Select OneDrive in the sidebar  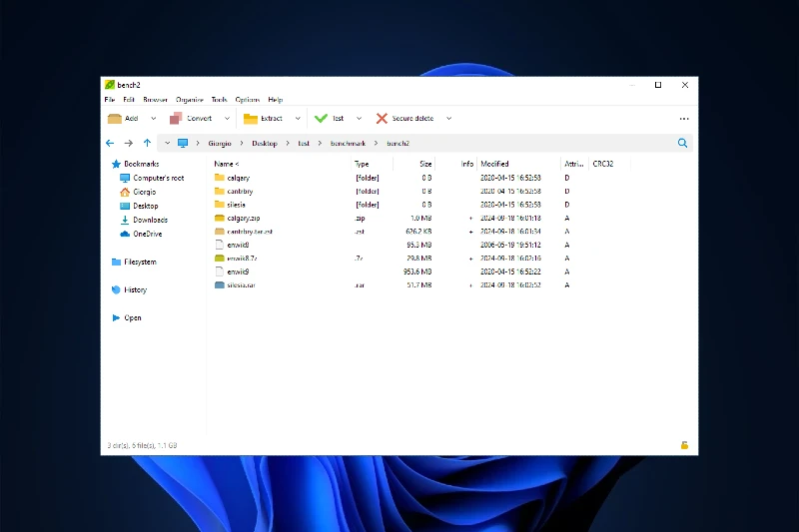click(x=141, y=235)
